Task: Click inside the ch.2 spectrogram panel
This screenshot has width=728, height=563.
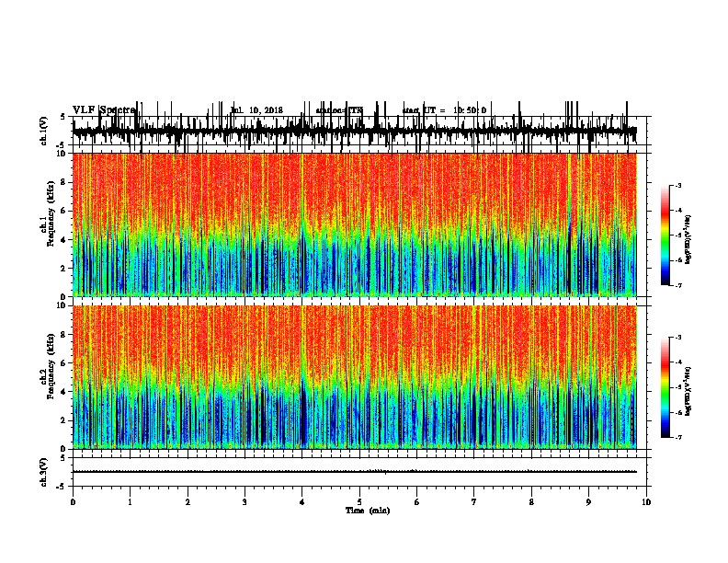Action: click(354, 377)
